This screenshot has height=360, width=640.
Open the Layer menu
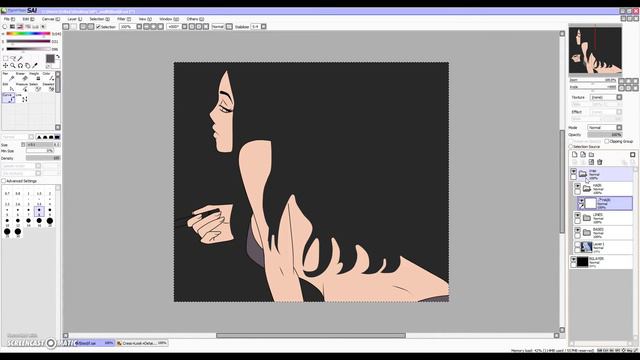click(74, 19)
